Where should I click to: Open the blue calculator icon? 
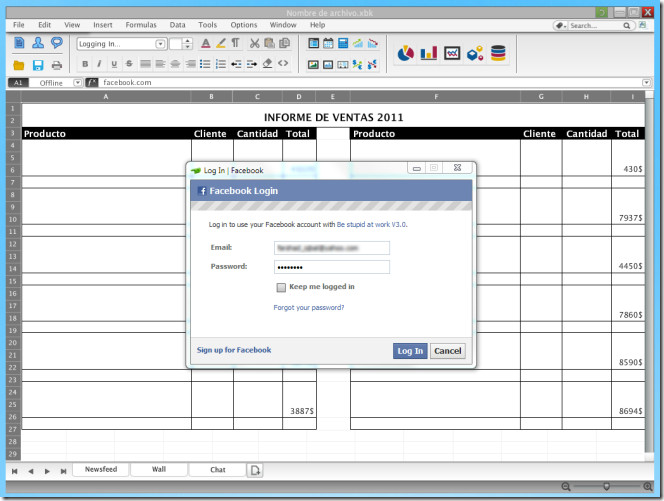pos(343,43)
